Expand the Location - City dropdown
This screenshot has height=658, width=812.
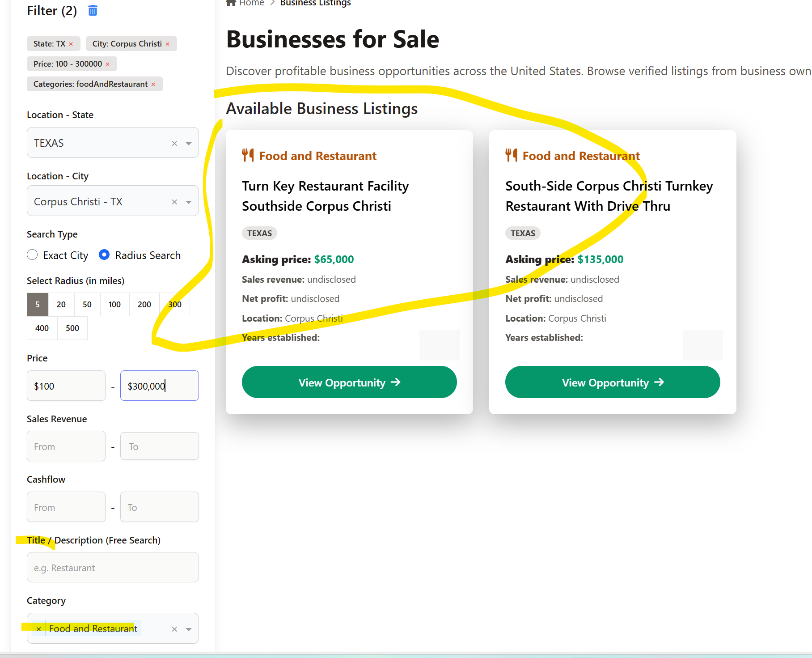coord(189,202)
